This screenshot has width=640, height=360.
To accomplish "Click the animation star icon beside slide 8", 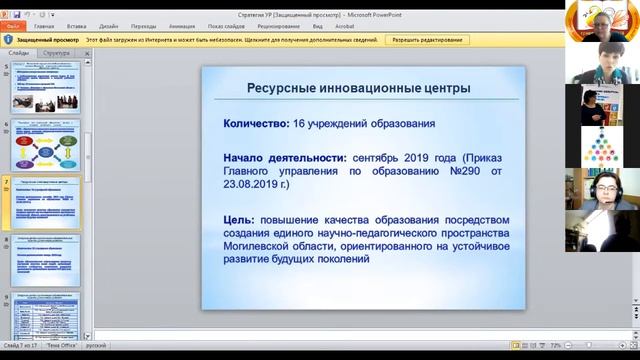I will click(6, 247).
